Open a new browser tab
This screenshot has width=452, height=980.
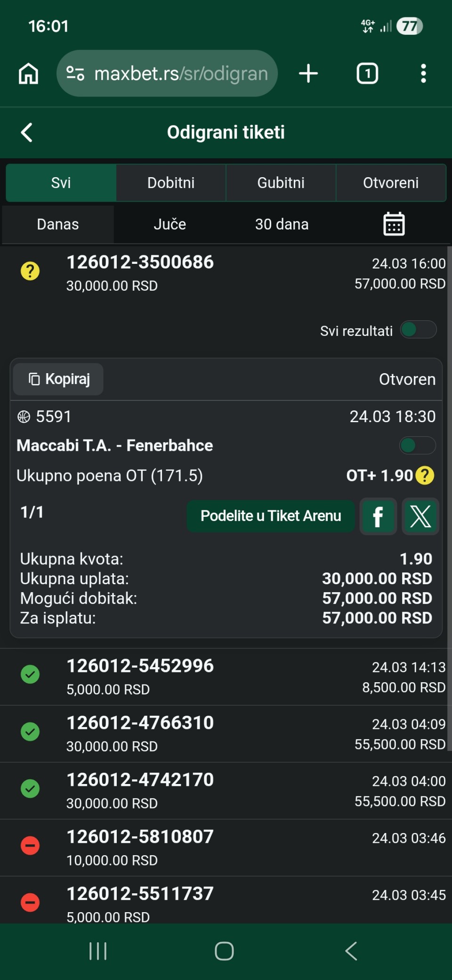coord(308,73)
